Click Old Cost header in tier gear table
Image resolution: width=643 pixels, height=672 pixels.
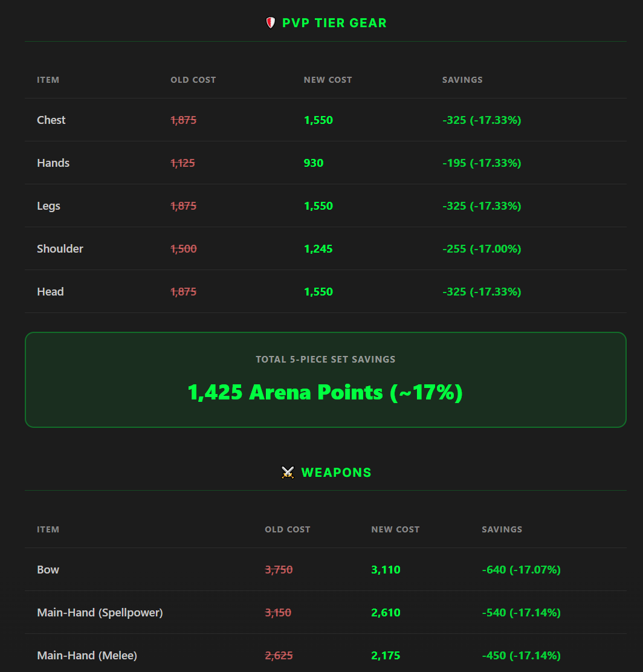point(193,80)
